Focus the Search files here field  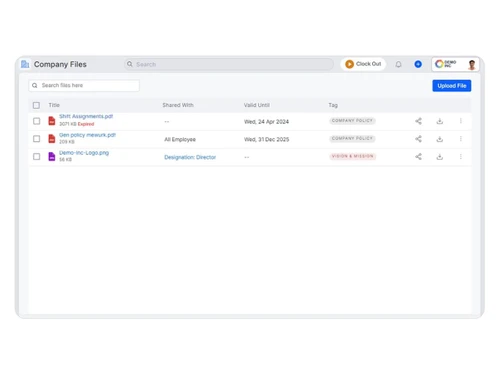84,86
